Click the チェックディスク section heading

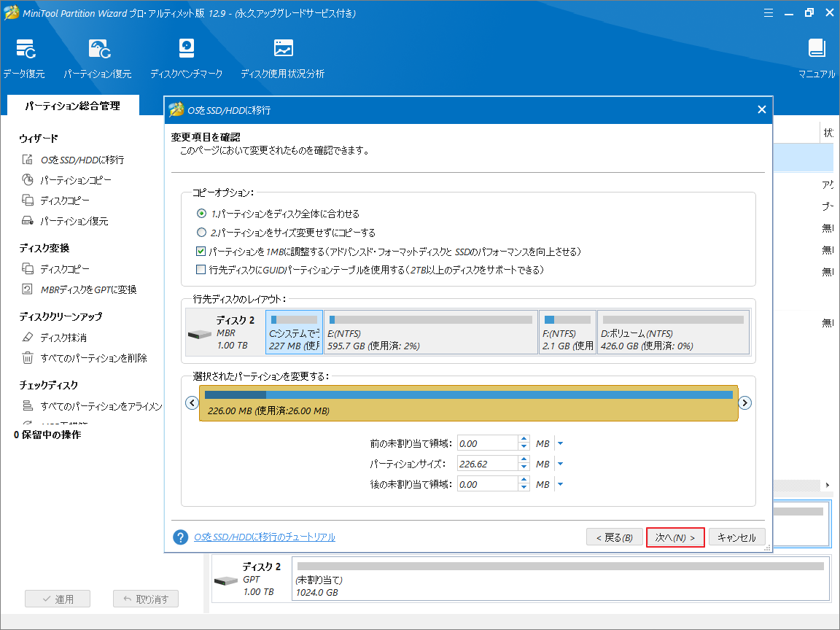[x=49, y=385]
